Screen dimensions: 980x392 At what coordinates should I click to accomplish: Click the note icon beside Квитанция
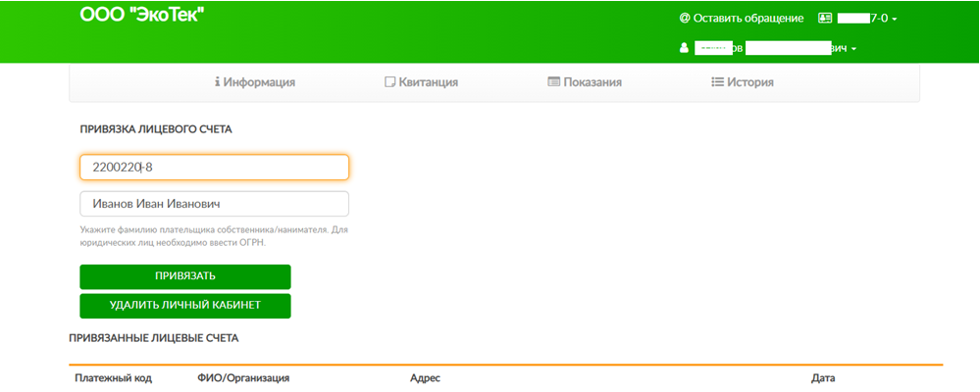[x=389, y=82]
